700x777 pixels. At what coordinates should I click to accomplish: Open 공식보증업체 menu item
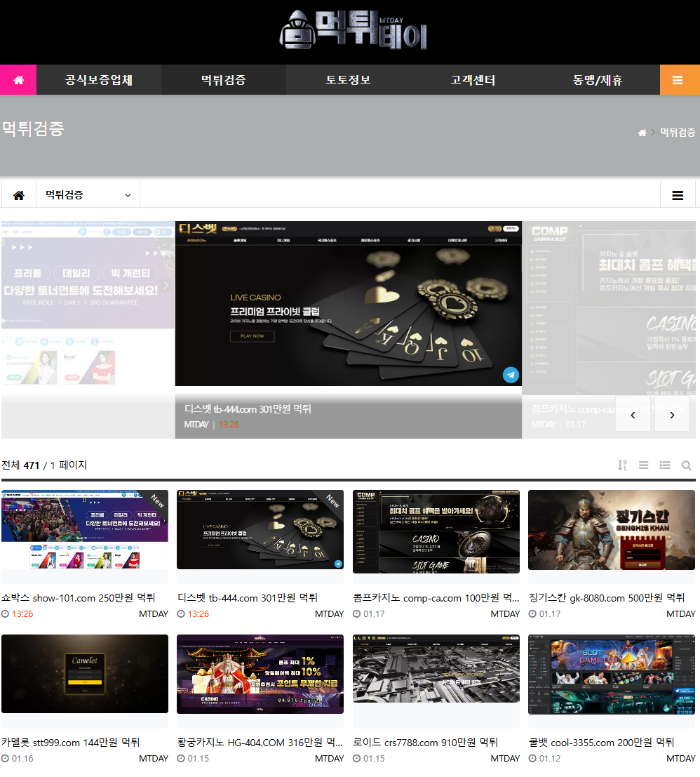click(99, 80)
